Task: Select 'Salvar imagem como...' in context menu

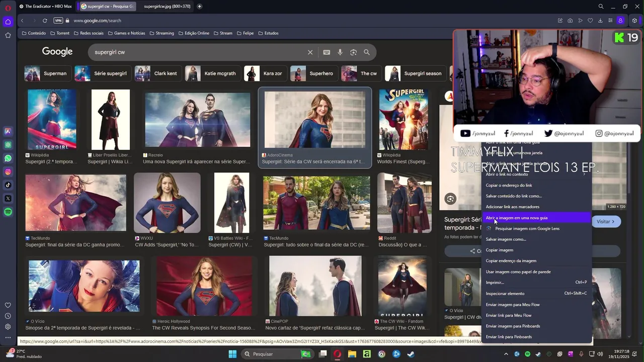Action: coord(536,239)
